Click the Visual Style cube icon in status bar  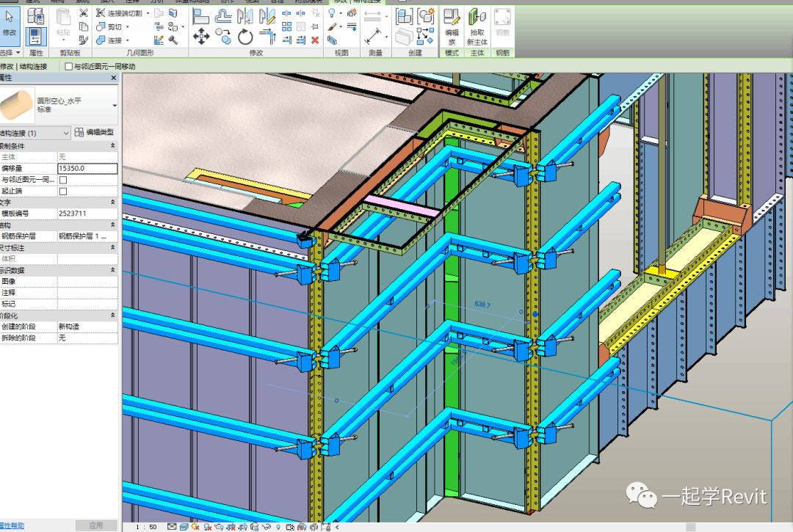click(x=184, y=527)
